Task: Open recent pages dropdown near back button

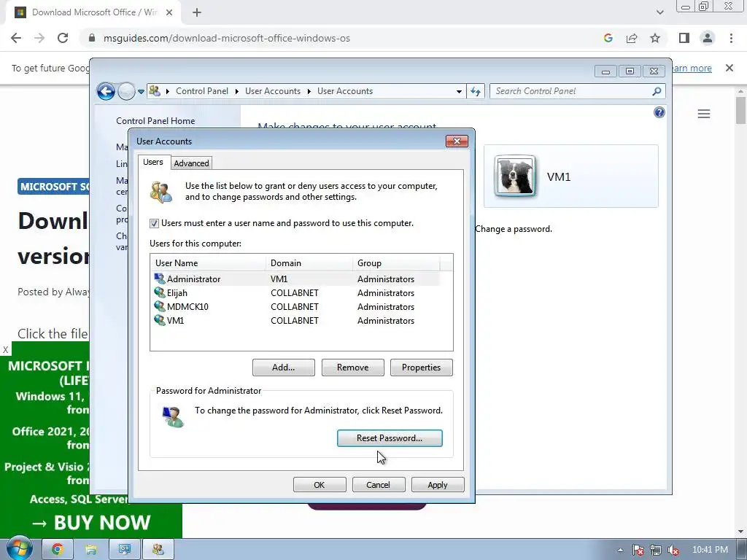Action: 141,91
